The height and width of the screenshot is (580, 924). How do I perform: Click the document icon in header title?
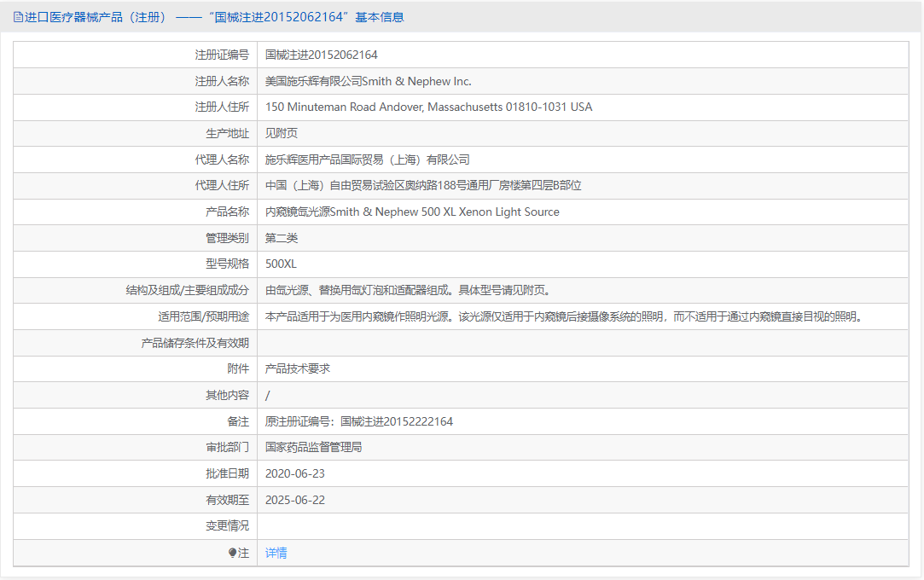(18, 17)
